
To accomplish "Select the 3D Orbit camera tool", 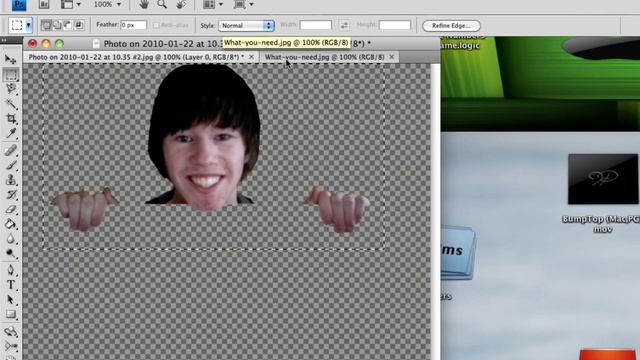I will pyautogui.click(x=11, y=347).
